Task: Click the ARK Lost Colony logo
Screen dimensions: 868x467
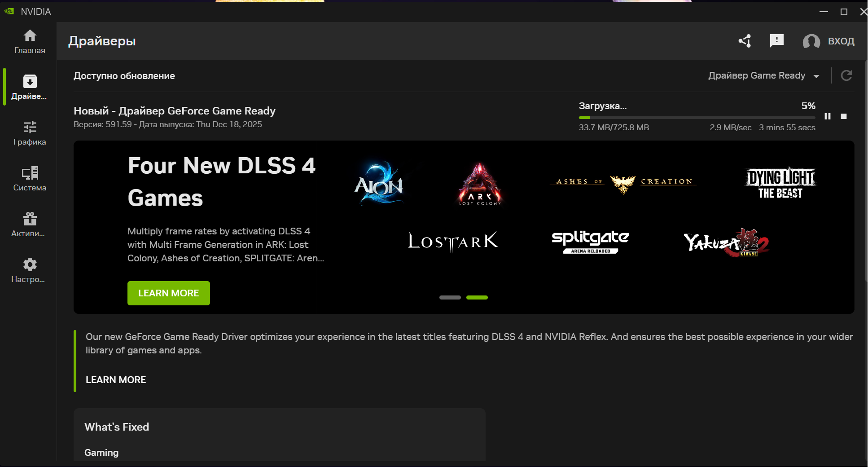Action: click(x=480, y=184)
